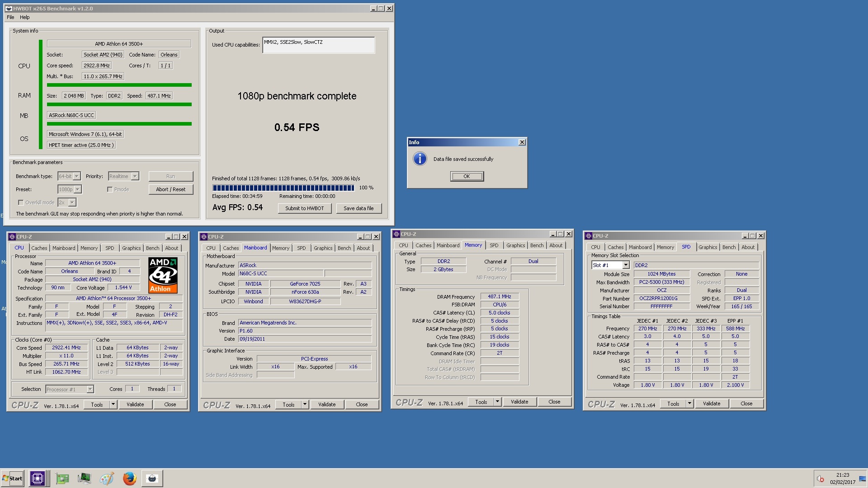Click Close in the Memory CPU-Z window

[x=554, y=402]
